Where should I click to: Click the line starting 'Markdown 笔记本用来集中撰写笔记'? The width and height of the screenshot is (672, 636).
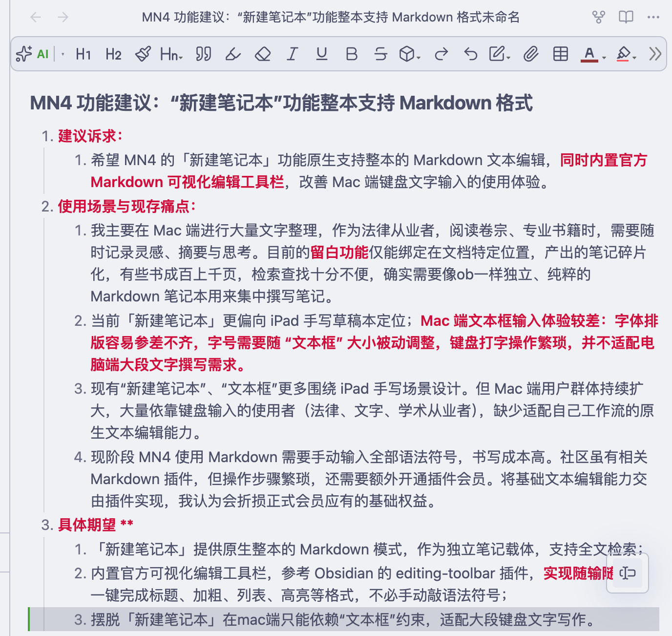[x=212, y=297]
